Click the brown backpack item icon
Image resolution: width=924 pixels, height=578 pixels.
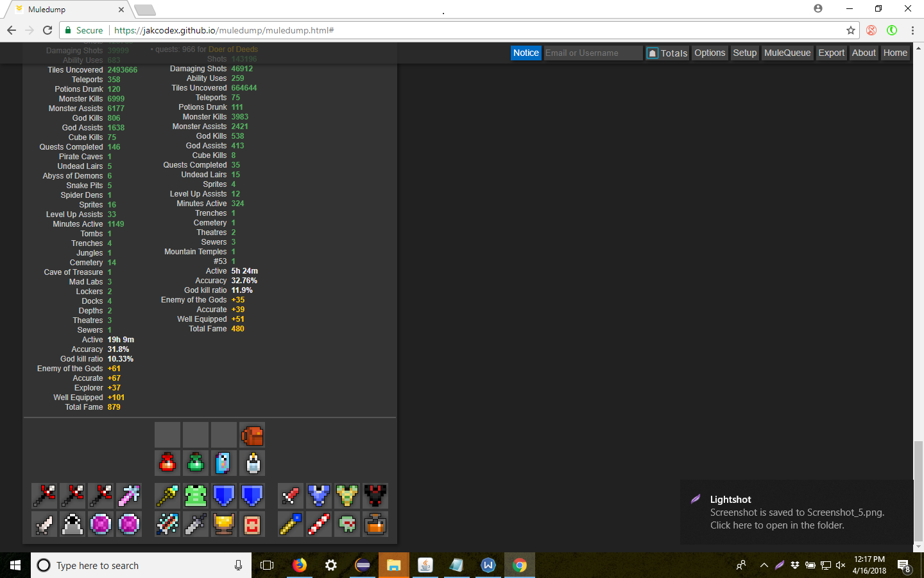[x=252, y=435]
